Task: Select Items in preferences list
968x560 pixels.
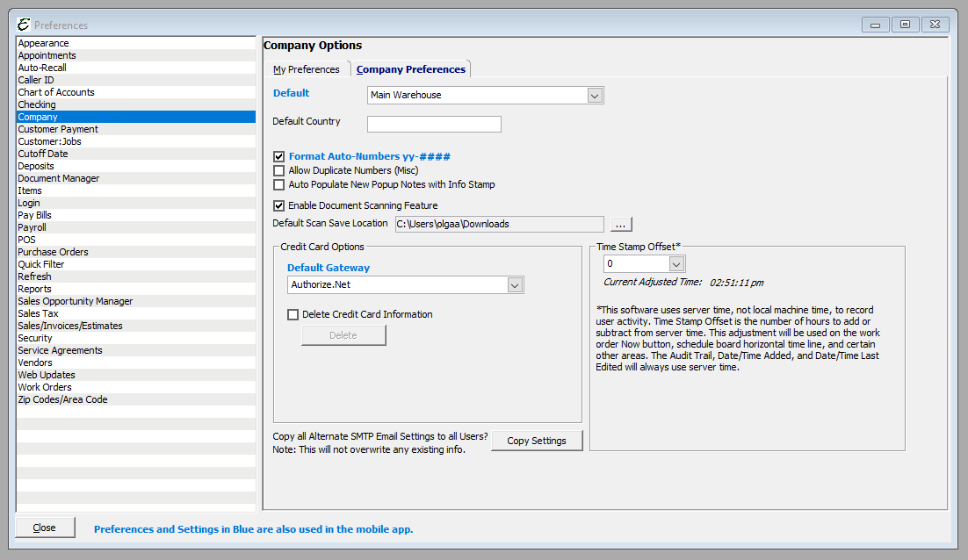Action: pyautogui.click(x=136, y=190)
